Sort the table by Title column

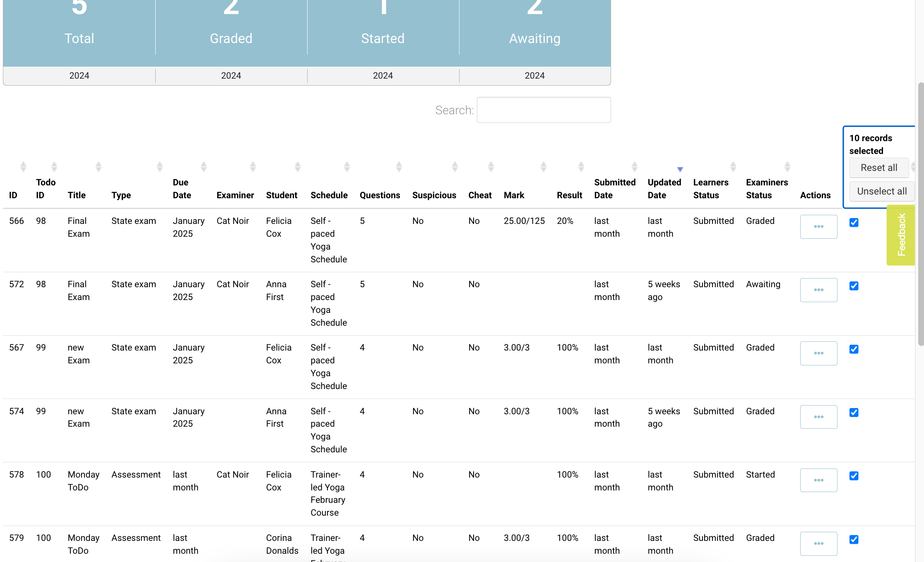[x=98, y=166]
